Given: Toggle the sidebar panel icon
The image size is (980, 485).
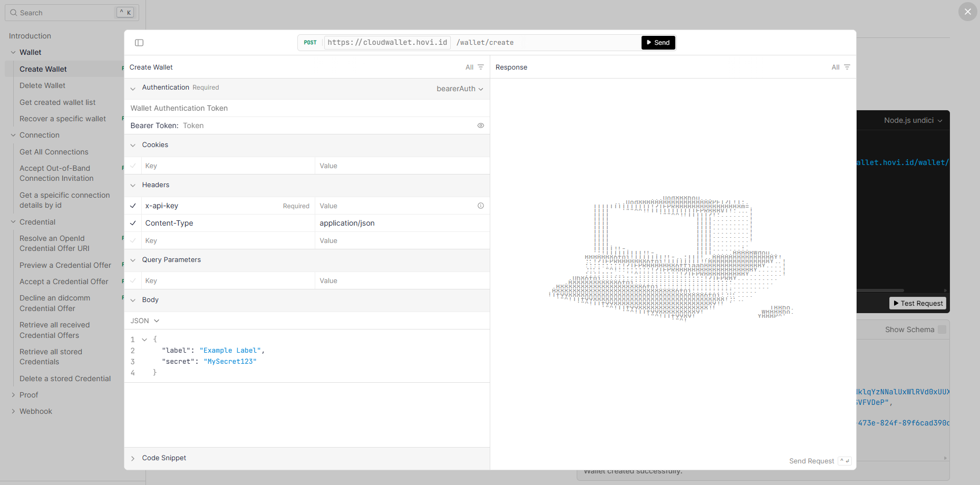Looking at the screenshot, I should pyautogui.click(x=139, y=43).
